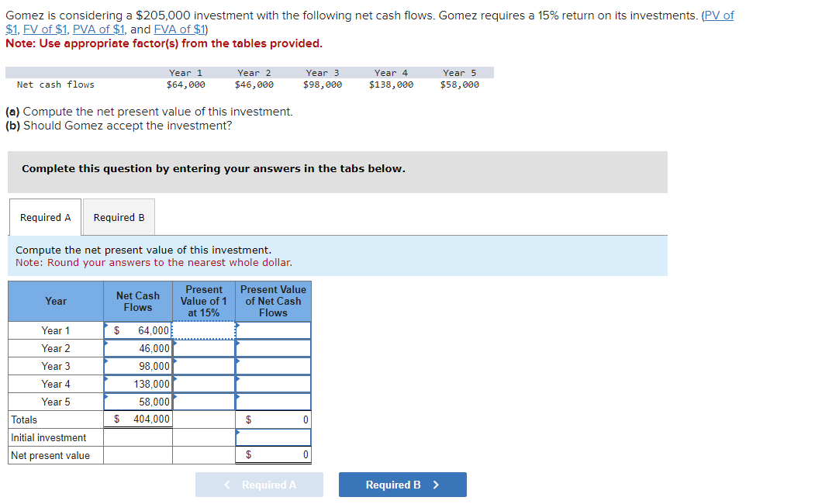Open the PVA of $1 table link

98,29
